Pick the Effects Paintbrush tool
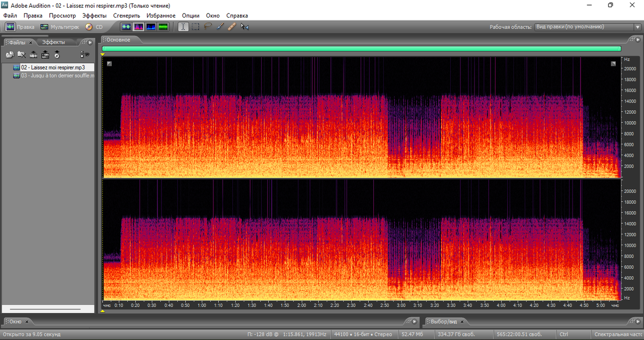This screenshot has width=644, height=340. (220, 27)
